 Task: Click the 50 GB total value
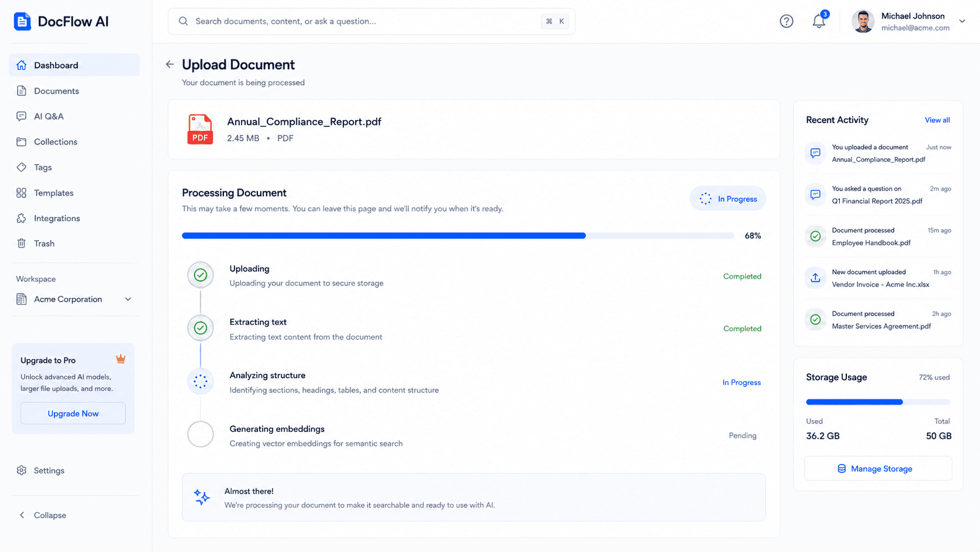938,436
